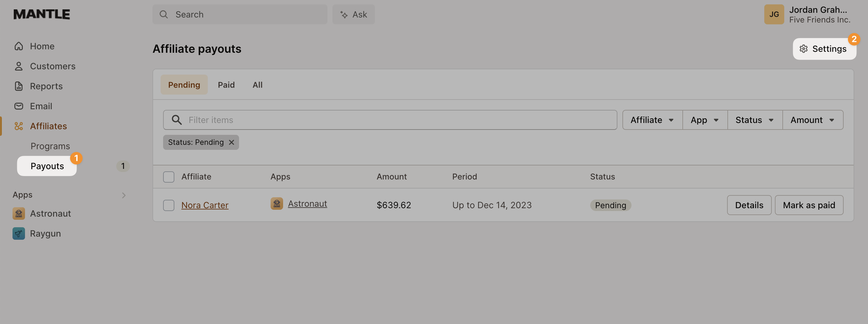Check the select-all checkbox in the table header
868x324 pixels.
click(x=168, y=177)
